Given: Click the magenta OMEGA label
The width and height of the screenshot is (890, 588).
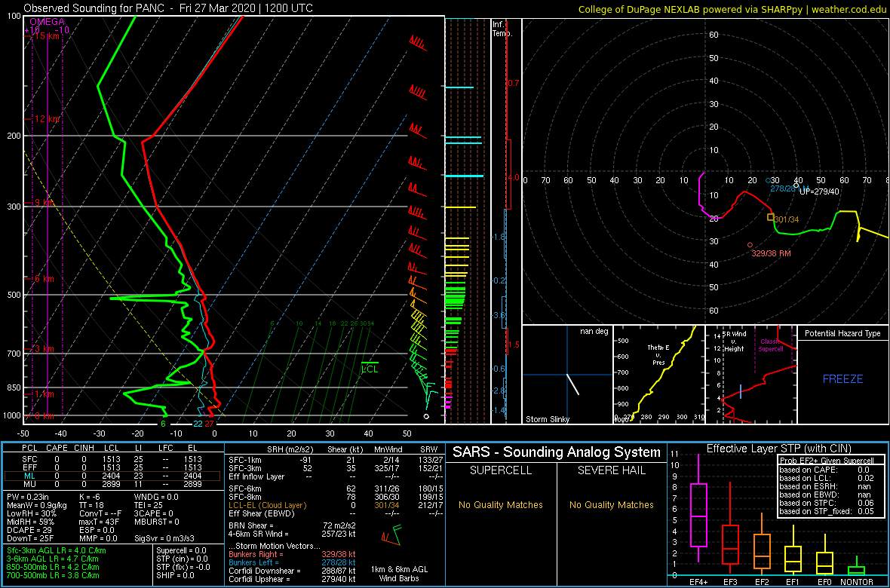Looking at the screenshot, I should point(48,22).
